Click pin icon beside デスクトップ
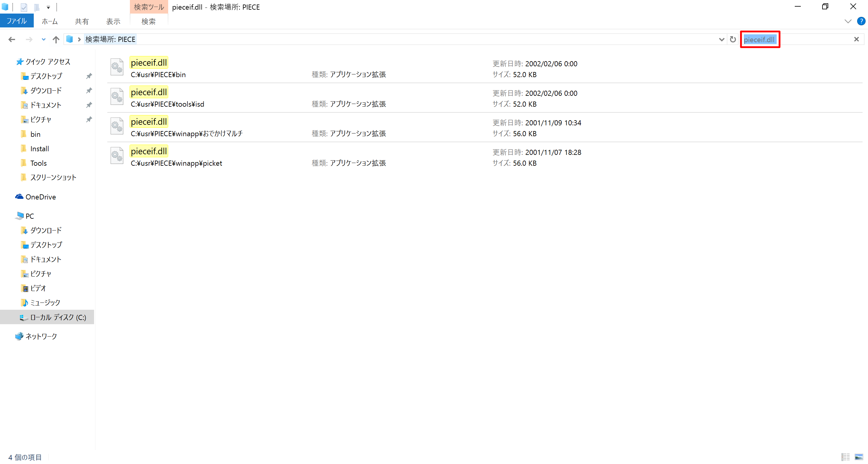This screenshot has height=464, width=868. click(x=89, y=76)
